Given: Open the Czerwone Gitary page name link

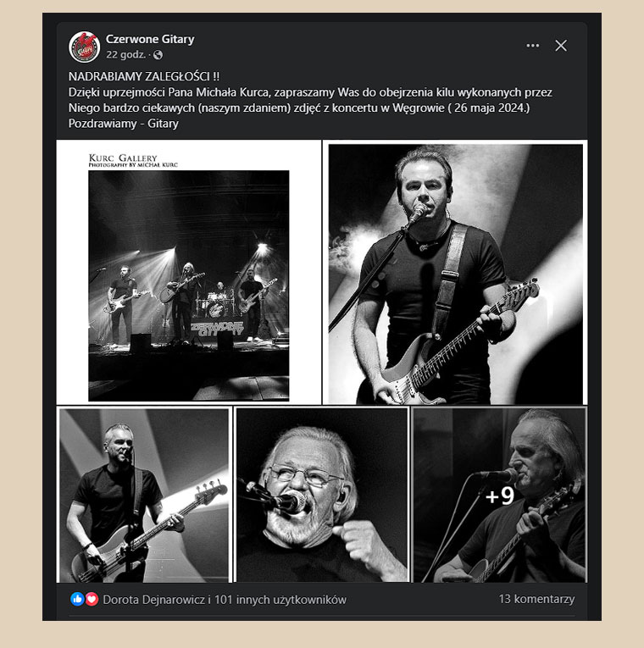Looking at the screenshot, I should pos(150,39).
